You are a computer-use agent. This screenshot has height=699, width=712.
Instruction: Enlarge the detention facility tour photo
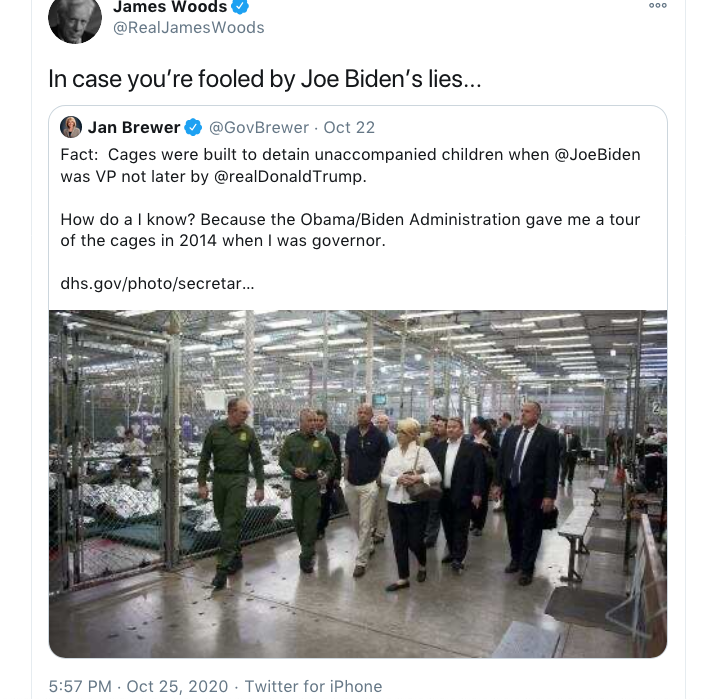(358, 483)
